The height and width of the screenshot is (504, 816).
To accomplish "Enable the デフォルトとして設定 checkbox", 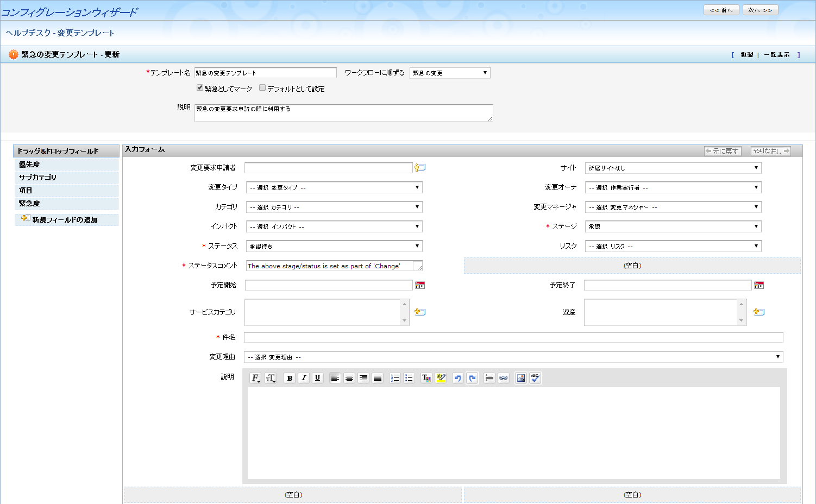I will 262,88.
